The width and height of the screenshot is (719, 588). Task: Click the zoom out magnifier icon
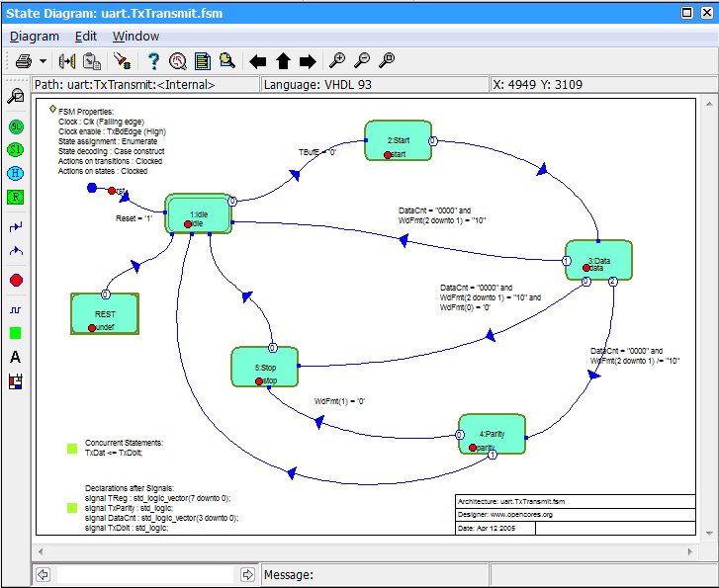pyautogui.click(x=362, y=61)
